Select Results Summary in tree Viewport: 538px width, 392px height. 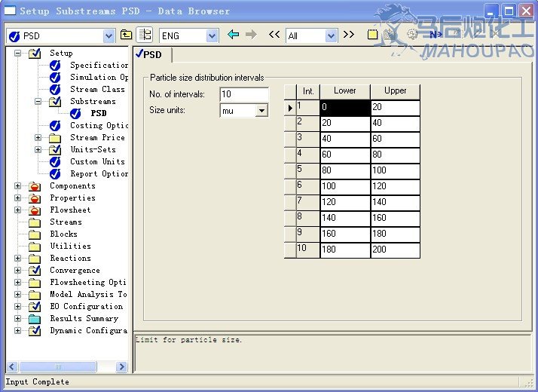click(84, 319)
